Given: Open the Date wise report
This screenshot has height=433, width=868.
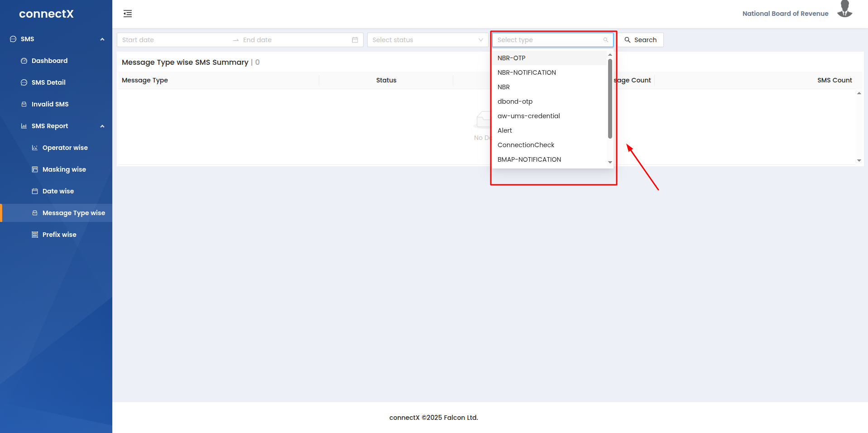Looking at the screenshot, I should (x=58, y=191).
